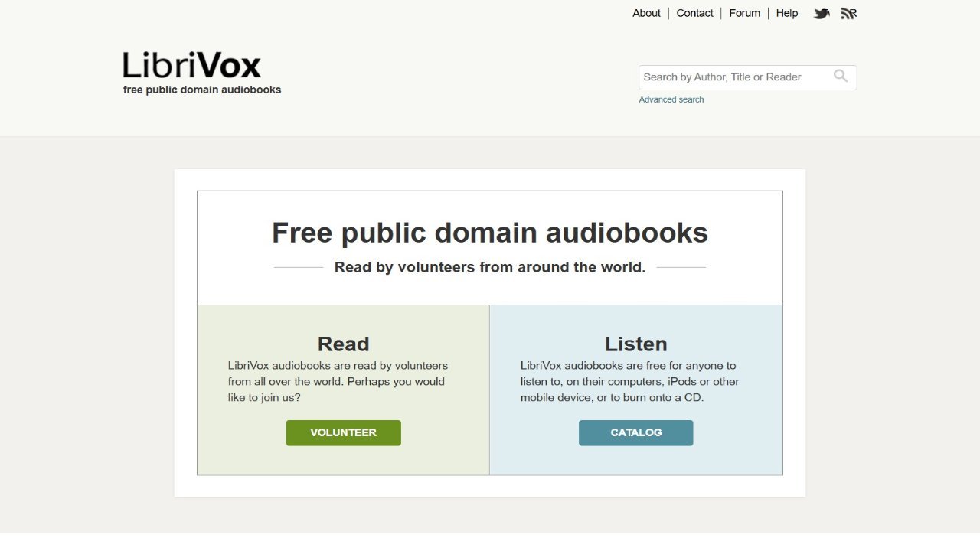980x551 pixels.
Task: Go to the Forum
Action: 744,13
